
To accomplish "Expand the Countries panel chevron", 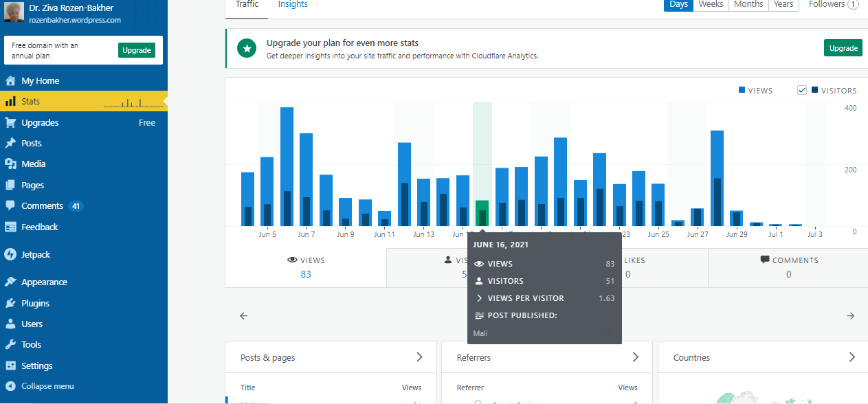I will click(x=852, y=357).
